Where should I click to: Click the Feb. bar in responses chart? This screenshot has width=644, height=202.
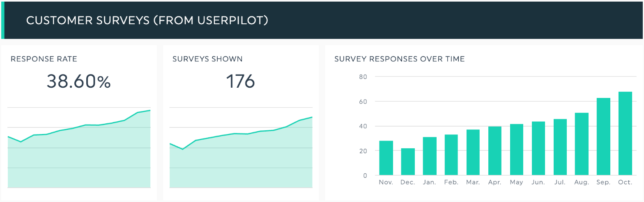coord(451,155)
